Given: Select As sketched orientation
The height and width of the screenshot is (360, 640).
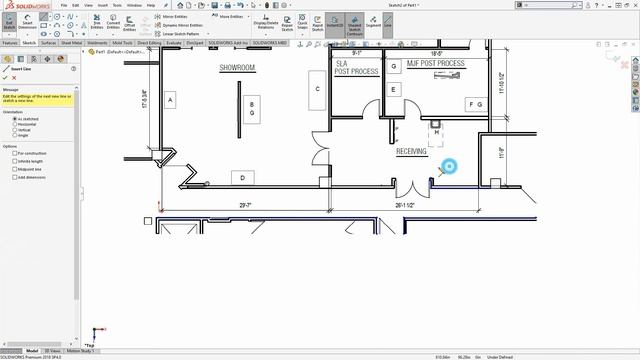Looking at the screenshot, I should pyautogui.click(x=15, y=119).
